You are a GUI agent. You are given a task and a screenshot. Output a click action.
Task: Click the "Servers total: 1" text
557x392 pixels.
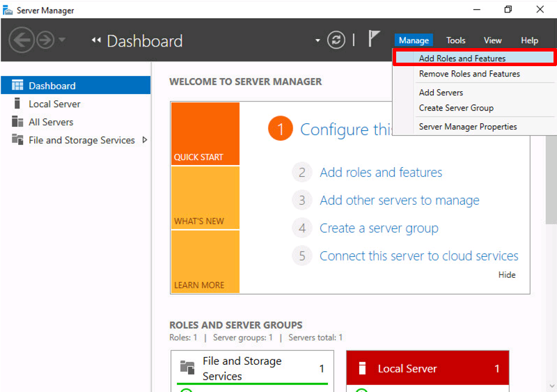(315, 338)
